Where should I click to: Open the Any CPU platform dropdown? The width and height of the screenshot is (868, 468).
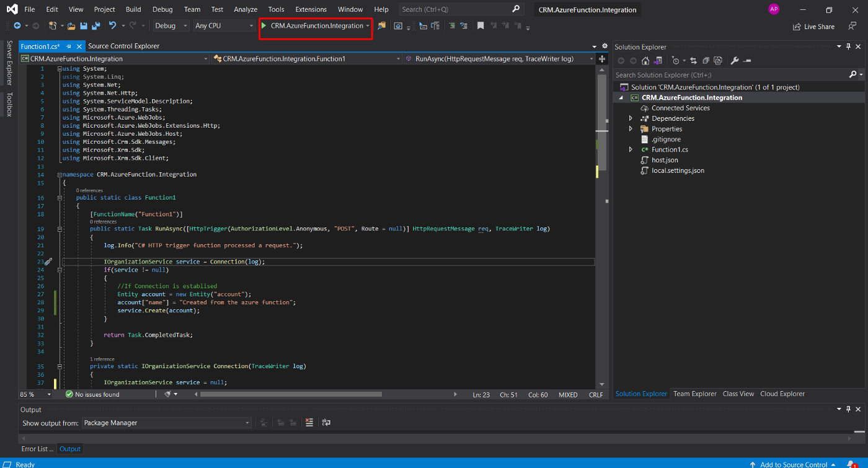224,26
